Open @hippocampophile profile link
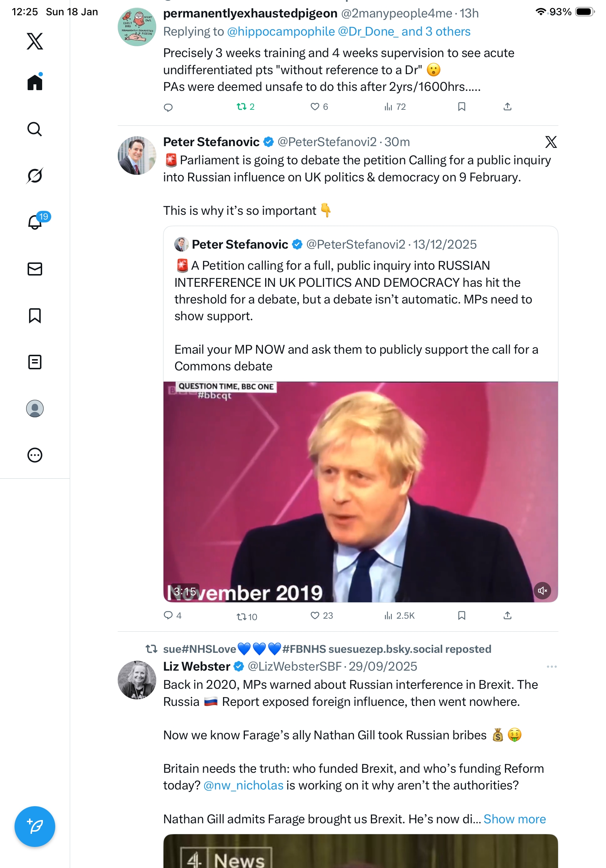Viewport: 606px width, 868px height. pos(281,31)
